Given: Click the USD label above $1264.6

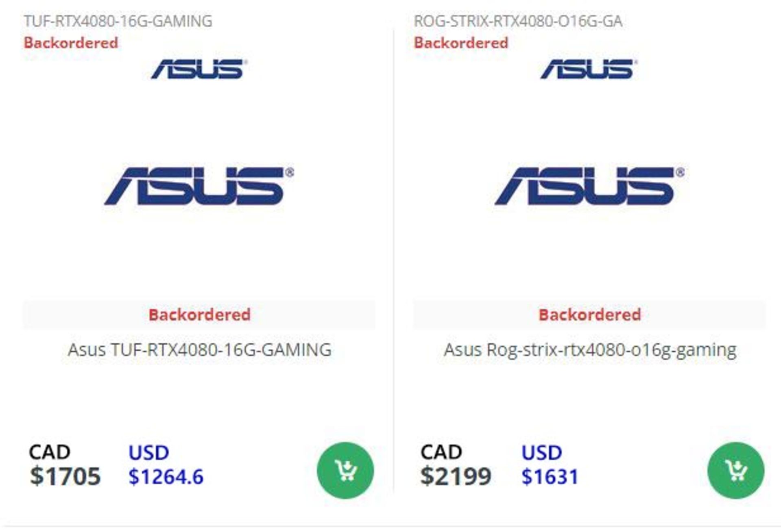Looking at the screenshot, I should pos(149,452).
